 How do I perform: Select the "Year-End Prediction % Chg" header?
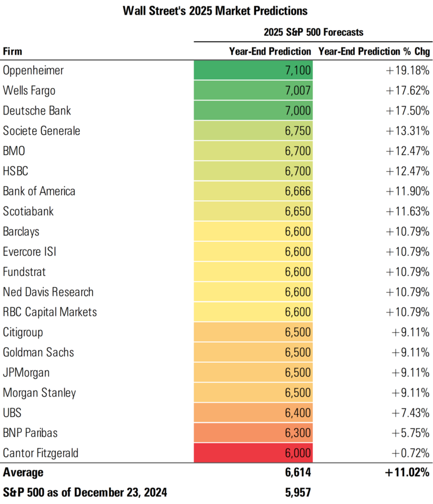(374, 51)
